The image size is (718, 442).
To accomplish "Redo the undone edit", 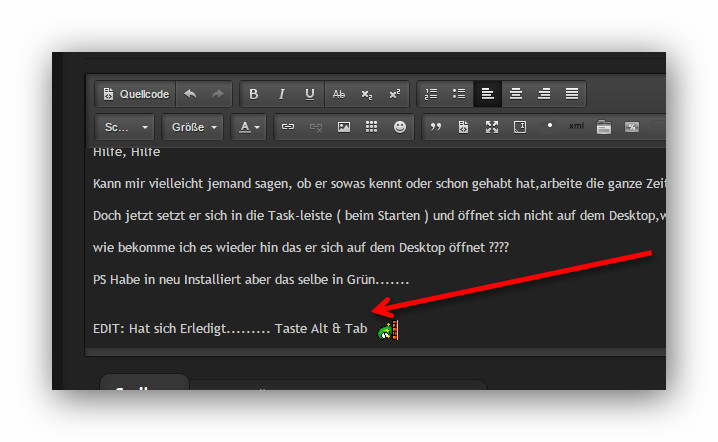I will [x=218, y=94].
